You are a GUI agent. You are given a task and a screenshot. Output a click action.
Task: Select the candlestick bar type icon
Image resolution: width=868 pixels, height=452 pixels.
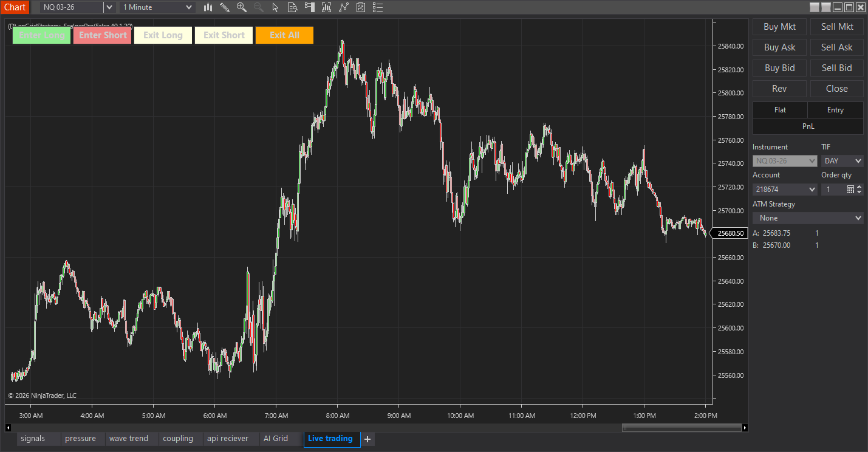tap(208, 7)
